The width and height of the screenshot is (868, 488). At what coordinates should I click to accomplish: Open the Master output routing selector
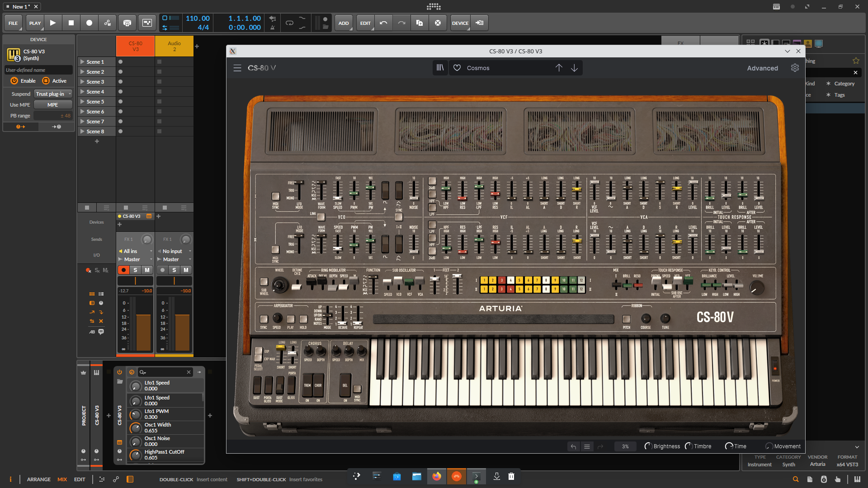click(x=134, y=259)
